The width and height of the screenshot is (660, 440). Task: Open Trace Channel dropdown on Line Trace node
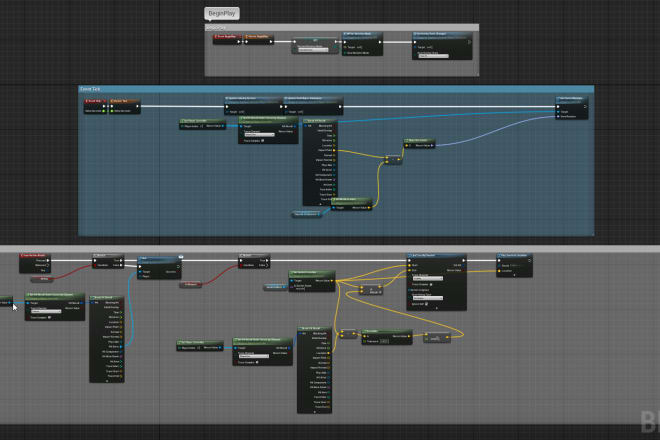pos(428,278)
